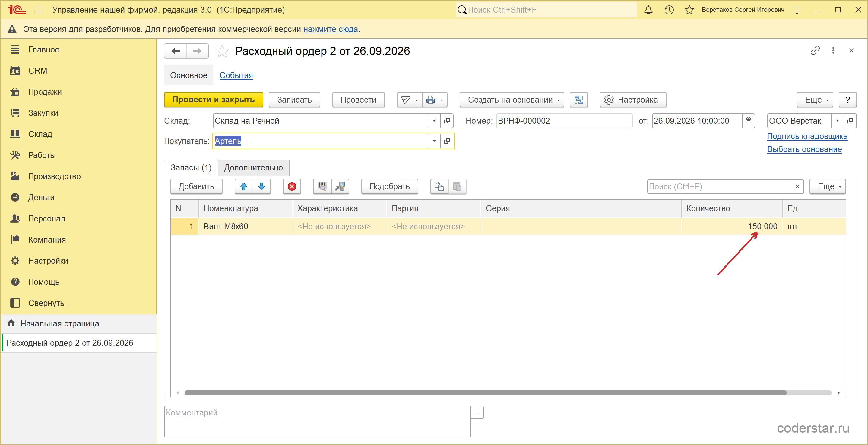Click the Настройка button

(633, 100)
